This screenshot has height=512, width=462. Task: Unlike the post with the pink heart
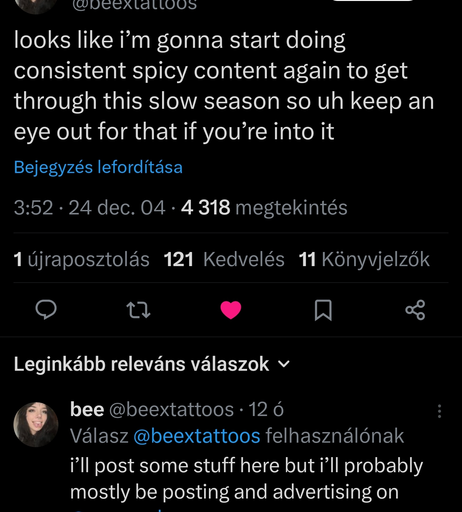231,310
